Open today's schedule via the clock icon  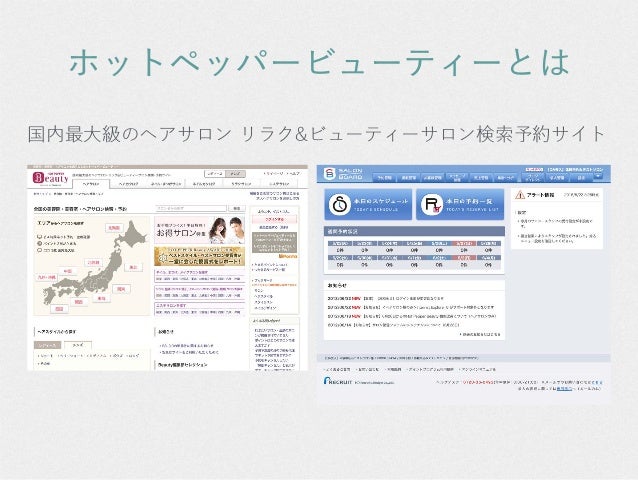(x=339, y=204)
